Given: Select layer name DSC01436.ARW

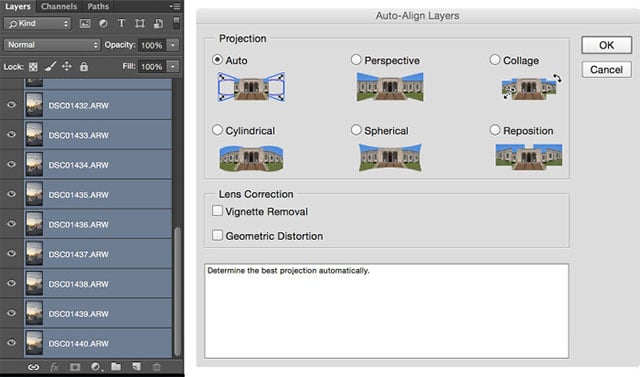Looking at the screenshot, I should coord(79,224).
